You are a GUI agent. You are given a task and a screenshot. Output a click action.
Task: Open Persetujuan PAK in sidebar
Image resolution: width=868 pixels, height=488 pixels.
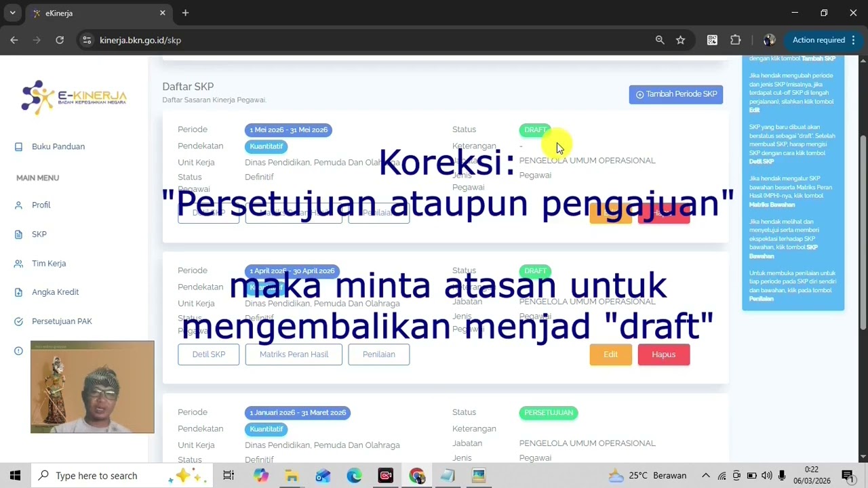click(61, 321)
